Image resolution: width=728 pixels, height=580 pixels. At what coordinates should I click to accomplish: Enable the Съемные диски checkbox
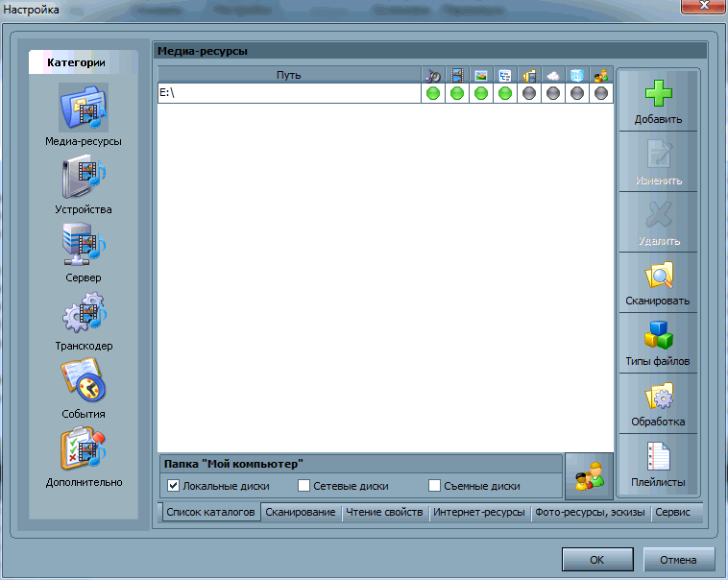434,486
